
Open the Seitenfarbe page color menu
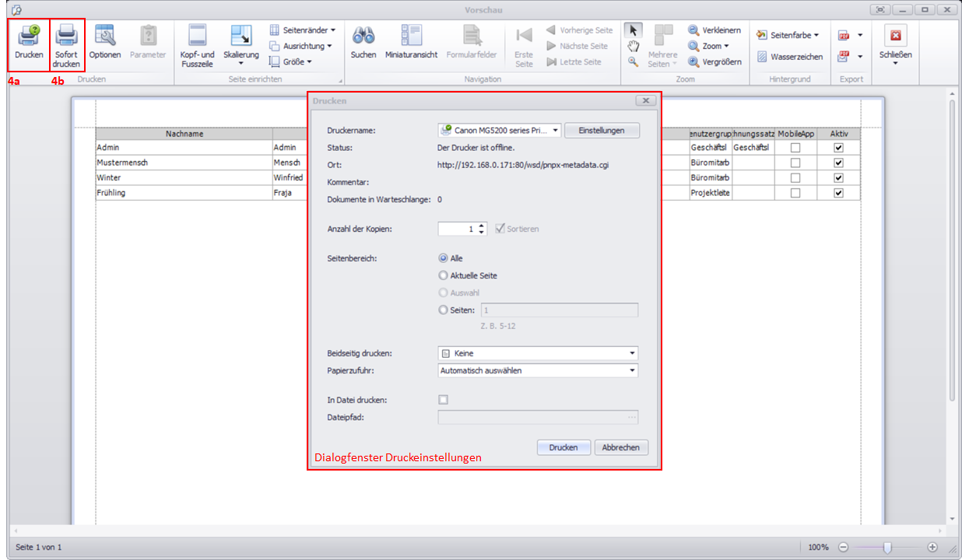(789, 35)
